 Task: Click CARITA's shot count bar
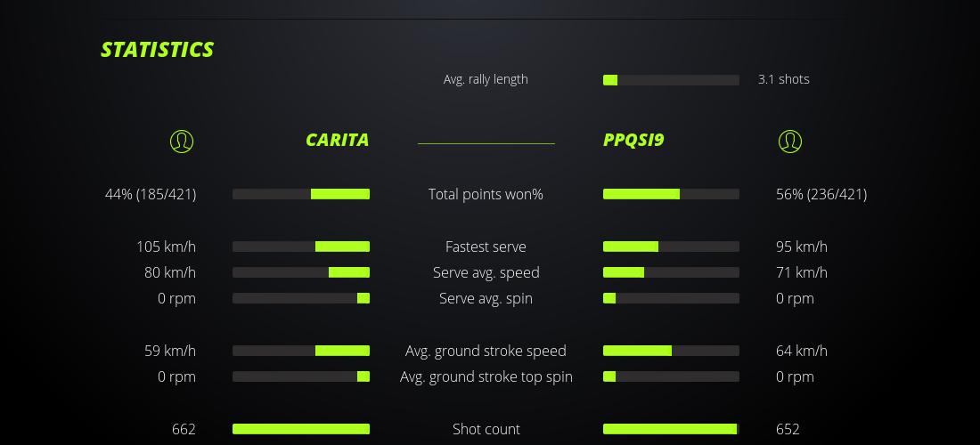(301, 429)
